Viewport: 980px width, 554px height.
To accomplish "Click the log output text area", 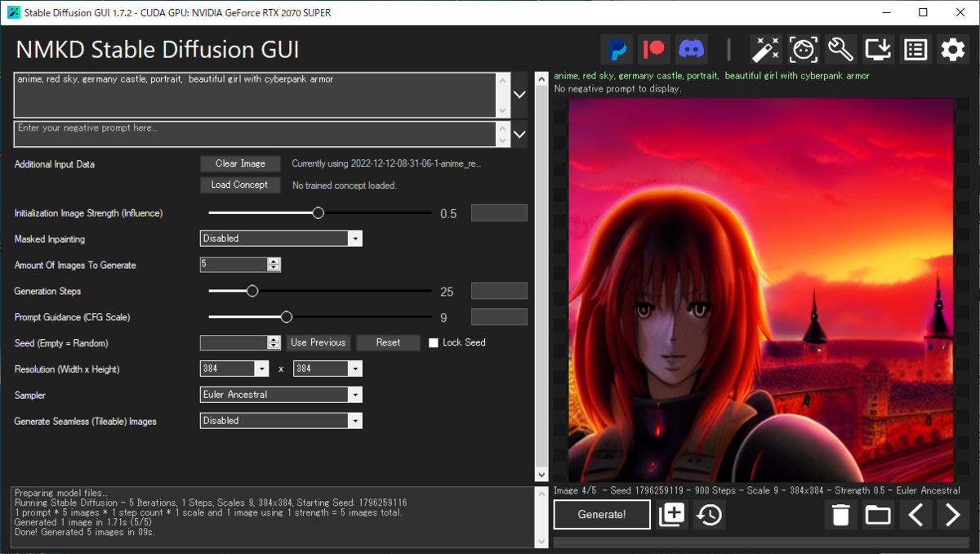I will click(x=272, y=517).
